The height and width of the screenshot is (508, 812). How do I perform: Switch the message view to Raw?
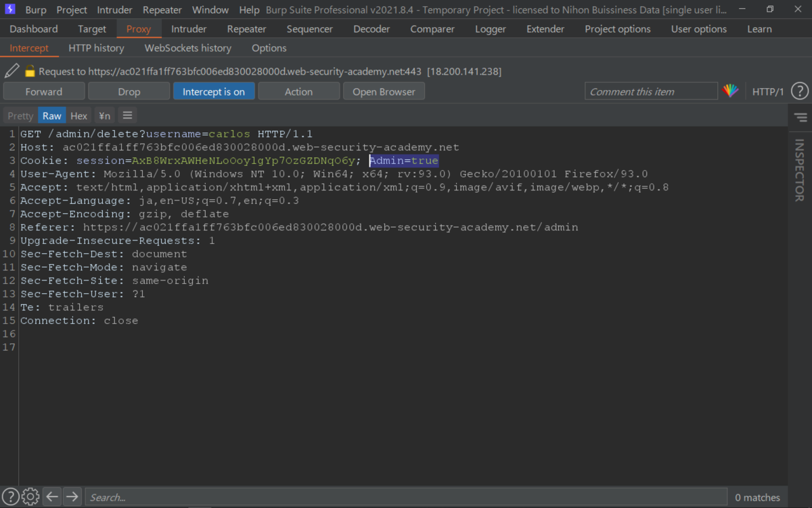click(52, 116)
